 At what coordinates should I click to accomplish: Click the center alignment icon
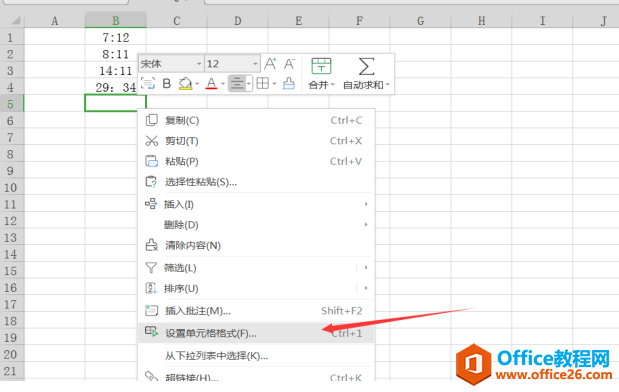237,84
